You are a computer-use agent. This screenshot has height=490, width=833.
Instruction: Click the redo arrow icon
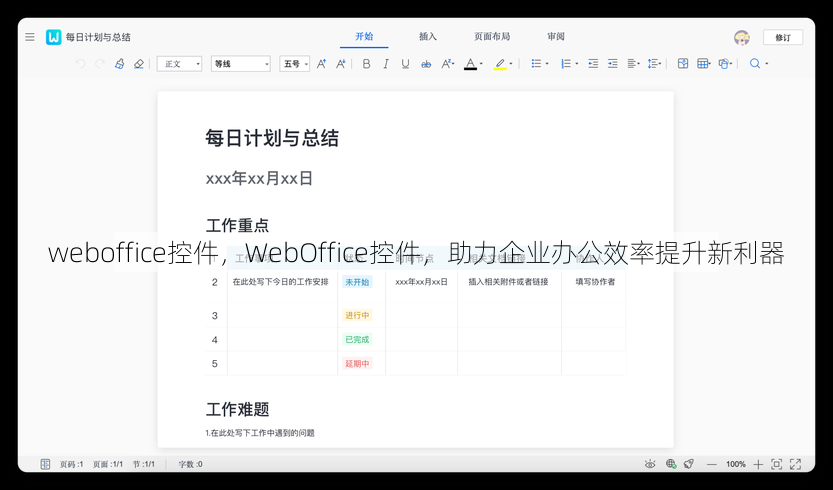pos(99,64)
